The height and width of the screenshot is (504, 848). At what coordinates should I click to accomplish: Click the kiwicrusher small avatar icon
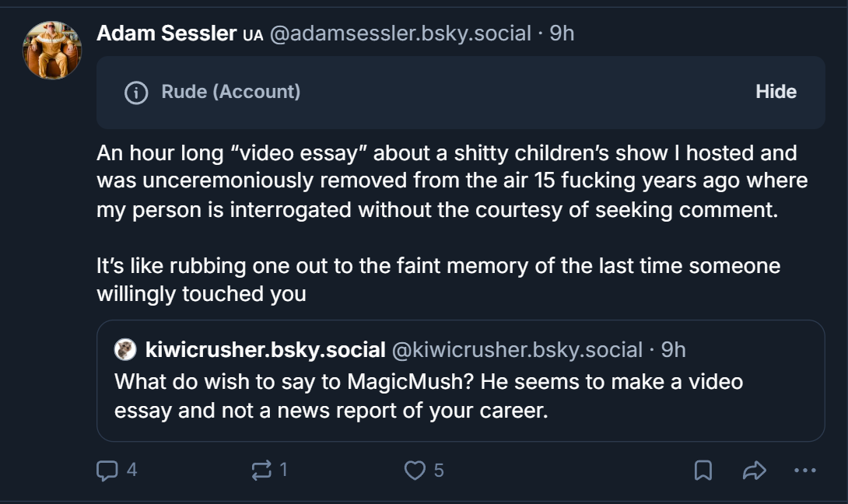pyautogui.click(x=125, y=349)
